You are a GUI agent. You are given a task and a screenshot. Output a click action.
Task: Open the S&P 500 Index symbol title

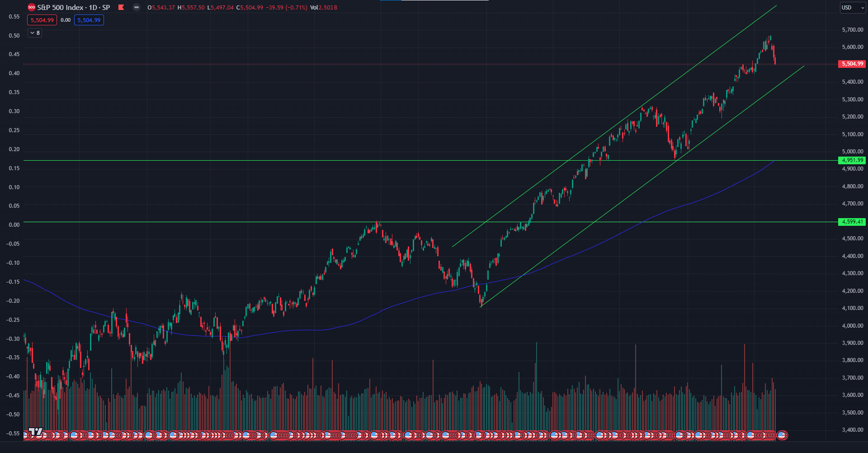tap(74, 8)
